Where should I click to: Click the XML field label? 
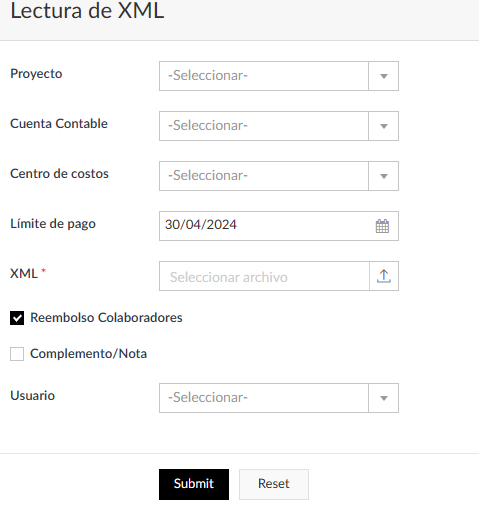pos(24,274)
